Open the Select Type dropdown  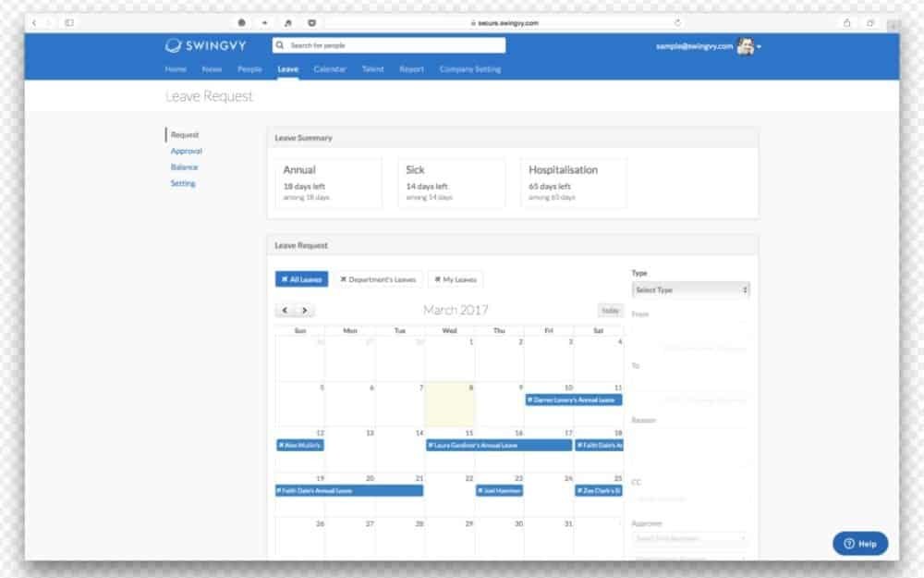tap(690, 289)
